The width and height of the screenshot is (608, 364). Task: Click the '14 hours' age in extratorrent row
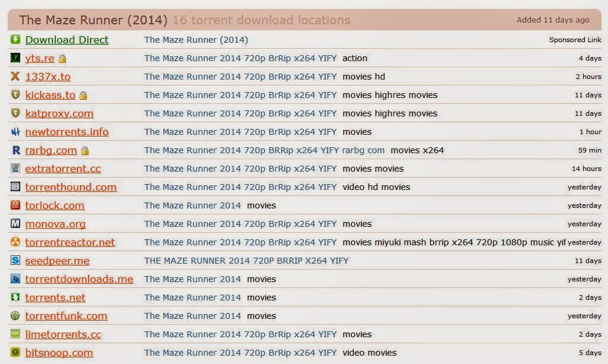coord(587,169)
